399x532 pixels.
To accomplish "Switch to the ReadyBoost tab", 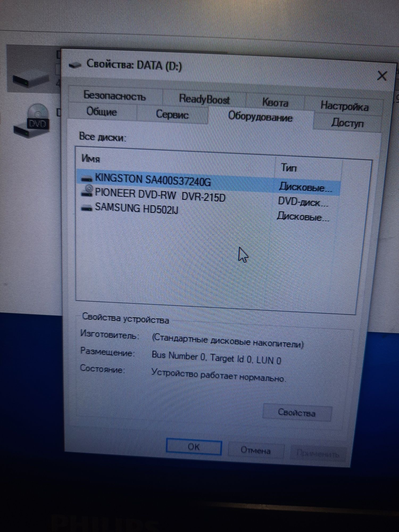I will pos(204,99).
